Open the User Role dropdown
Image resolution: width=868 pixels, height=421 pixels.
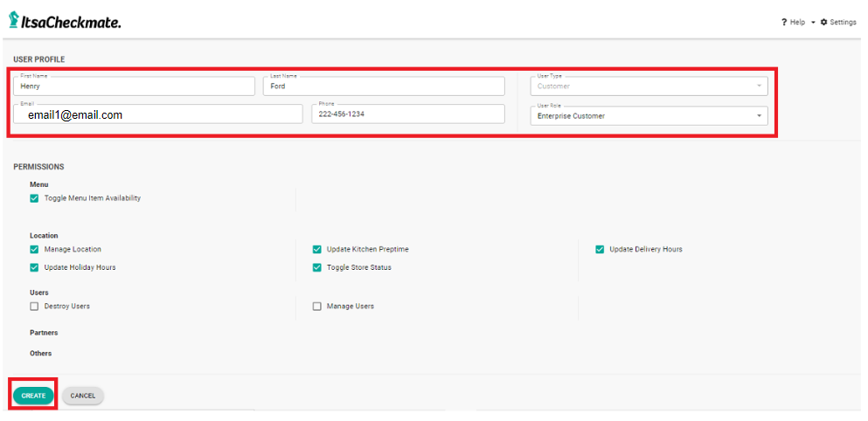[649, 115]
